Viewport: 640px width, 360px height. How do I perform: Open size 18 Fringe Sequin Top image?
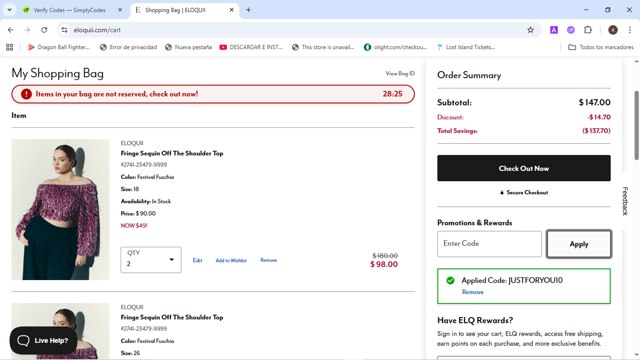(60, 209)
